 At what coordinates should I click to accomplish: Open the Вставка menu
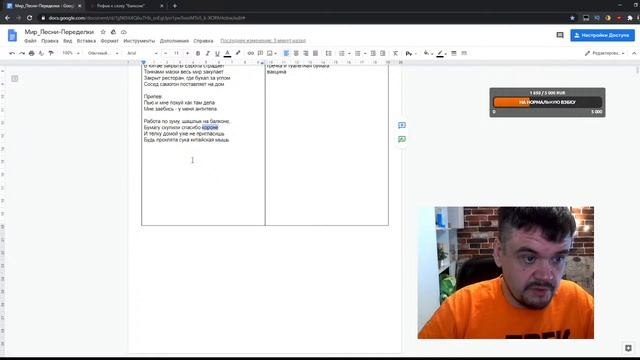(x=86, y=41)
